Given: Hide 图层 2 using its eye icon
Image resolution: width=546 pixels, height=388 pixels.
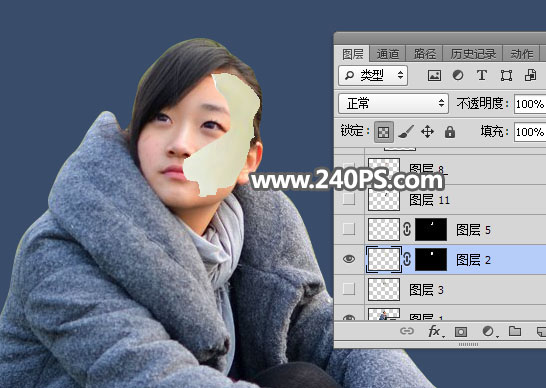Looking at the screenshot, I should pos(349,259).
